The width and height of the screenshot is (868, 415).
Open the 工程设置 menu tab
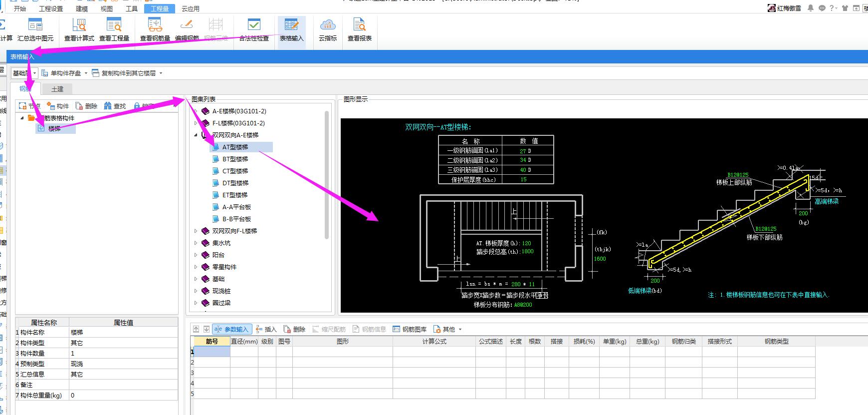[51, 8]
